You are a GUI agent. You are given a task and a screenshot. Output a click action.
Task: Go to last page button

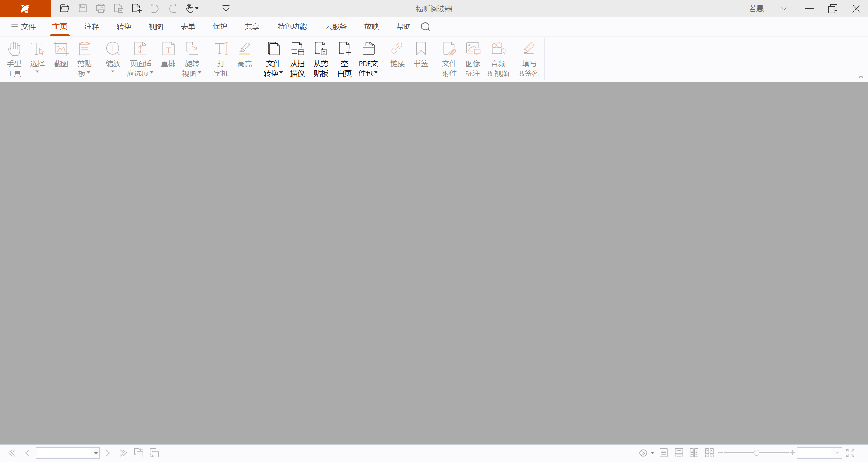pyautogui.click(x=123, y=453)
